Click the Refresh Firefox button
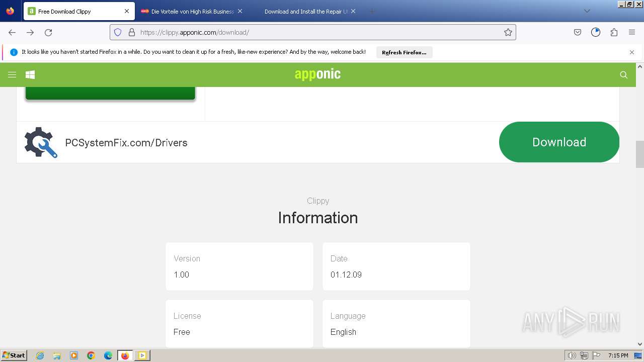The image size is (644, 362). tap(404, 52)
